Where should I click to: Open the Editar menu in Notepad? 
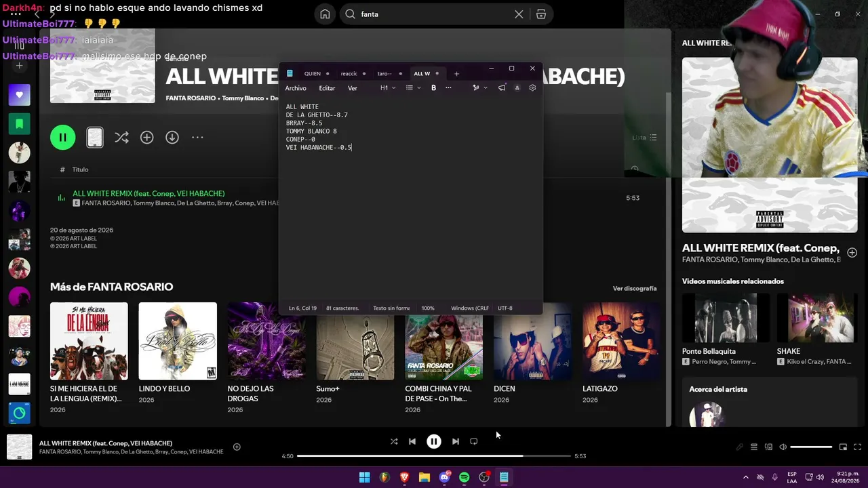327,88
